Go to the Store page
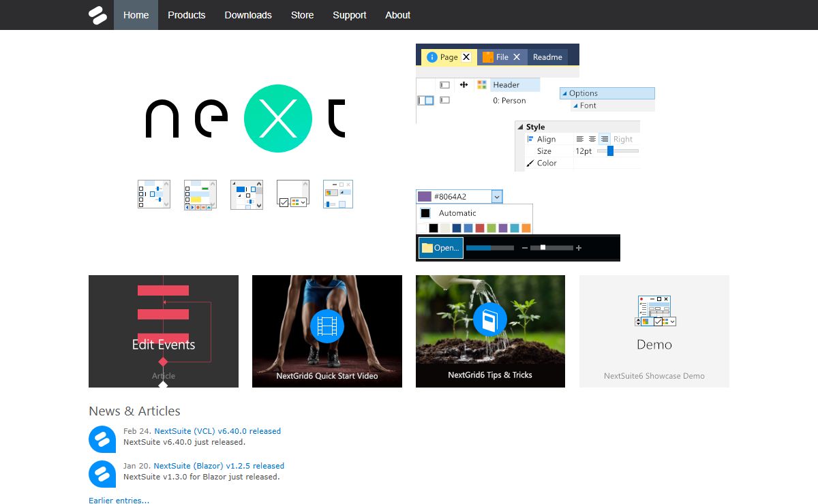This screenshot has width=818, height=504. tap(302, 15)
